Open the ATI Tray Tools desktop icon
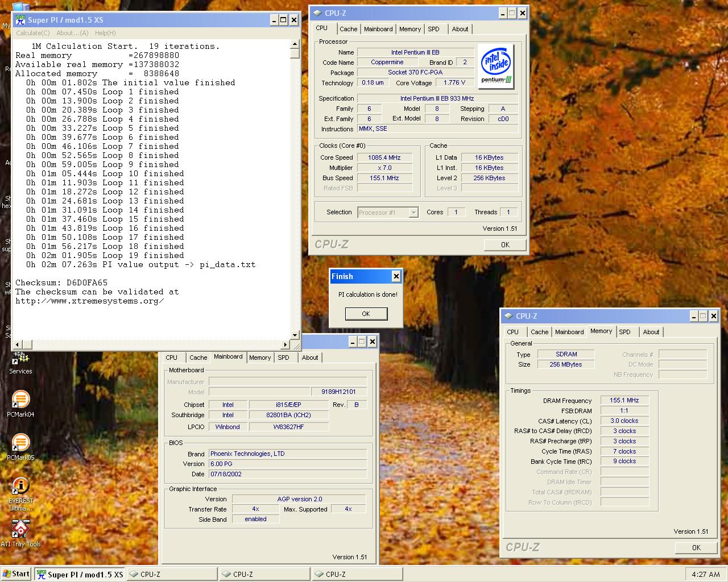Viewport: 728px width, 582px height. [x=20, y=533]
